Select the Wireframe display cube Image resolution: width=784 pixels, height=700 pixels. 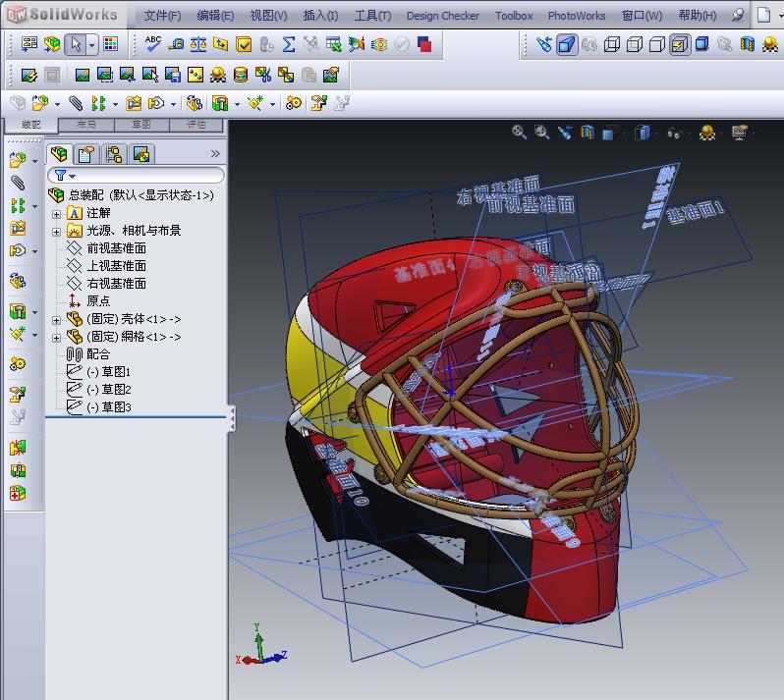click(x=612, y=44)
